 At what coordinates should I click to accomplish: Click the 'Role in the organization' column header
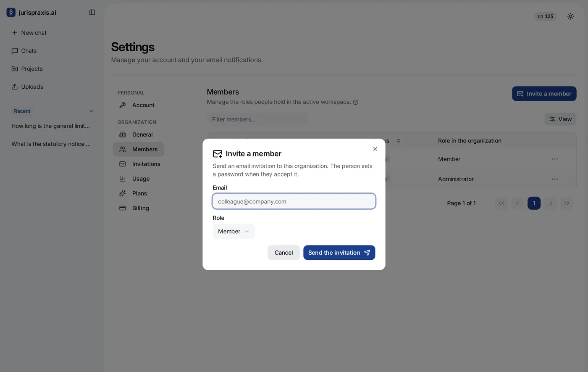point(470,141)
